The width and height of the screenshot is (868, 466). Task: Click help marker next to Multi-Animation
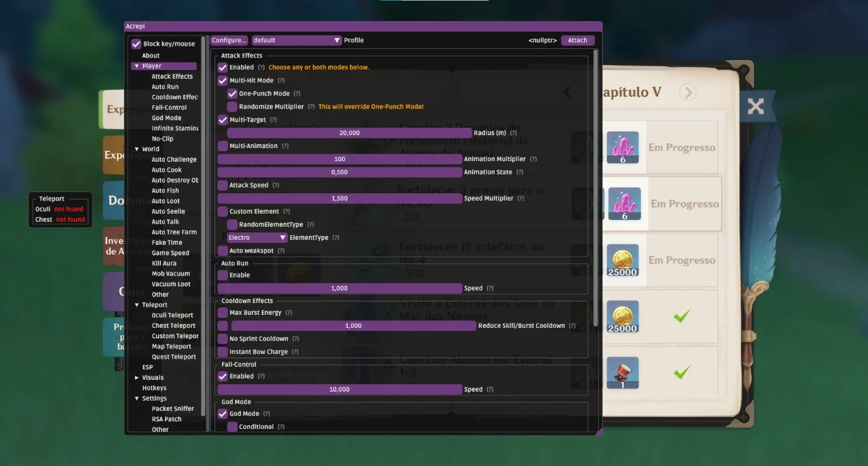coord(285,146)
